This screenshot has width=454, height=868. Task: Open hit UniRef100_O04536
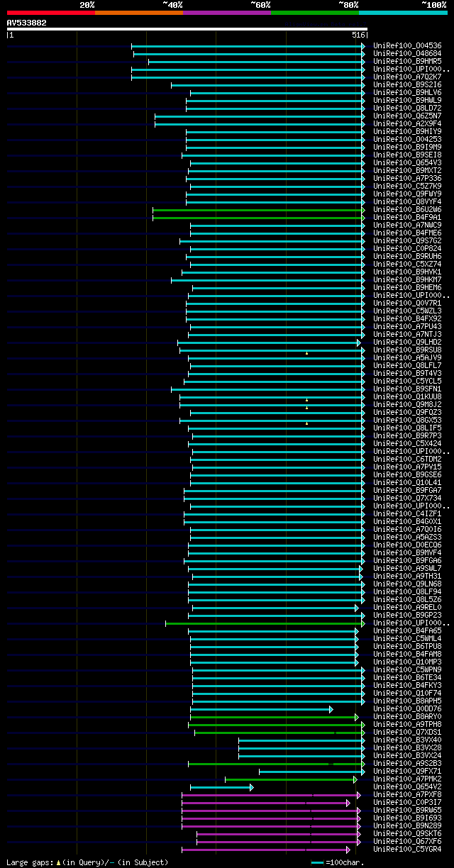[407, 46]
